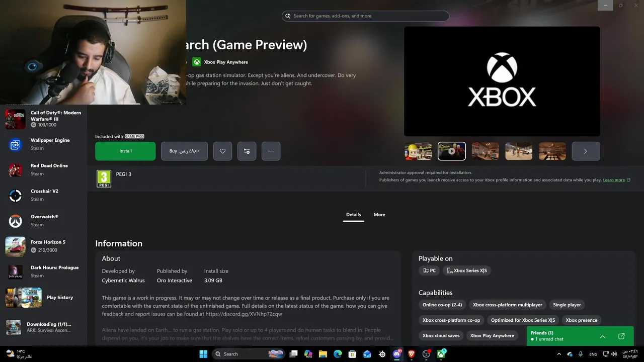Screen dimensions: 644x362
Task: Click the PC platform tag
Action: 429,270
